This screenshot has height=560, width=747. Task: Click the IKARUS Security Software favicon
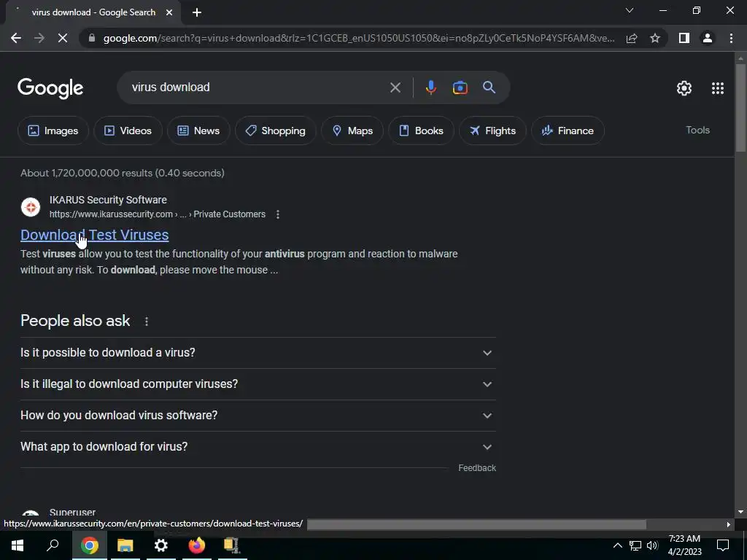31,207
